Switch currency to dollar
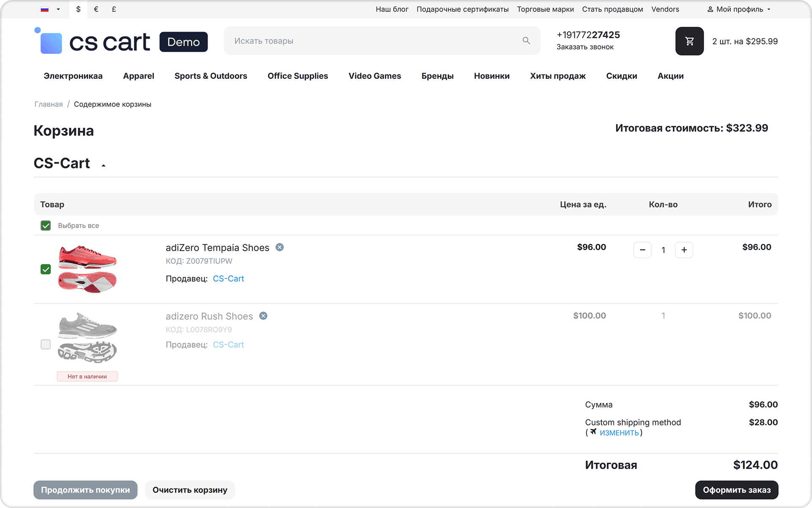812x508 pixels. (x=78, y=9)
